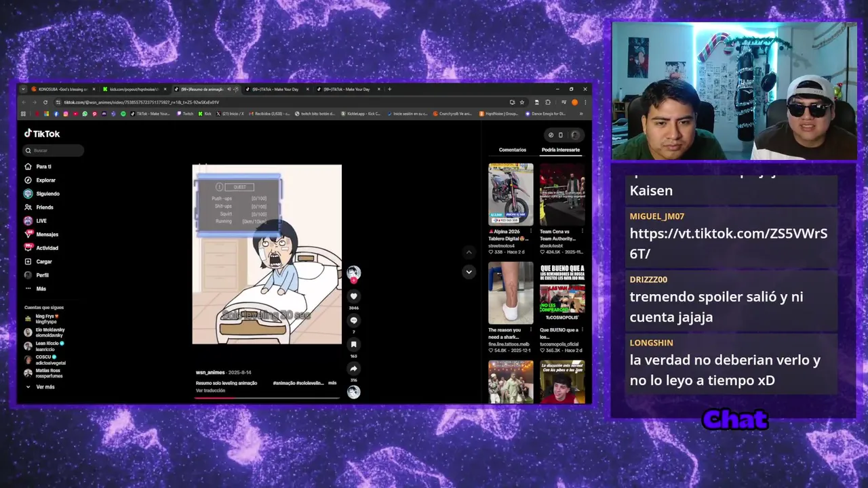Open Elo Moldavsky followed account

(x=45, y=332)
